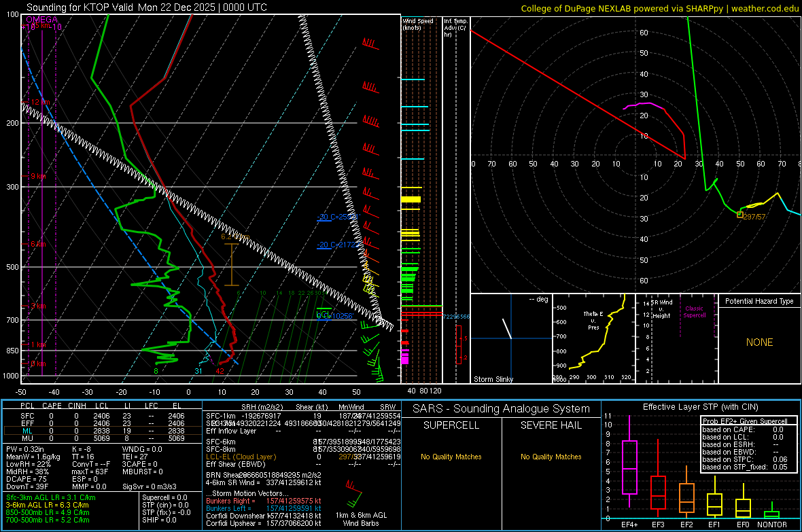Click the Supercell = 0.0 composite value
Screen dimensions: 802x532
click(164, 497)
